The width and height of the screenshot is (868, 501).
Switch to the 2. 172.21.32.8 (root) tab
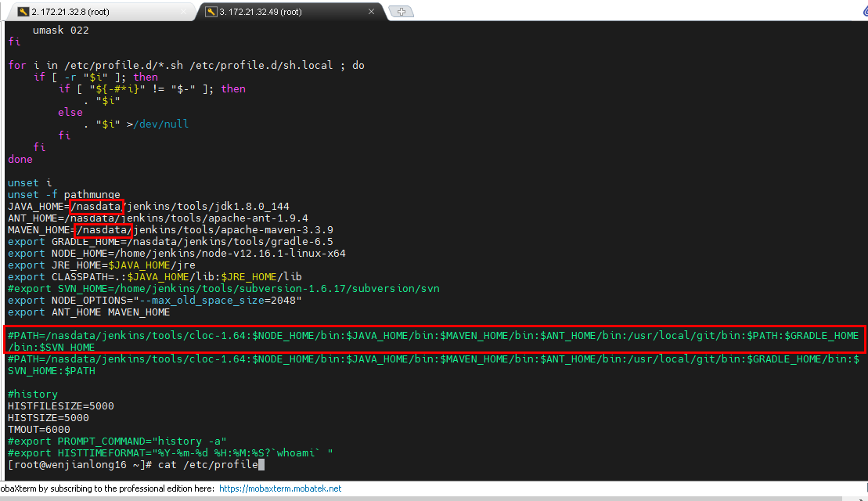click(100, 12)
